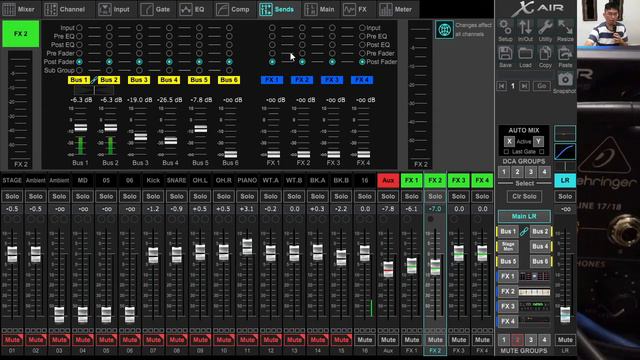Click the Snapshot camera icon
The height and width of the screenshot is (360, 640).
pos(565,80)
